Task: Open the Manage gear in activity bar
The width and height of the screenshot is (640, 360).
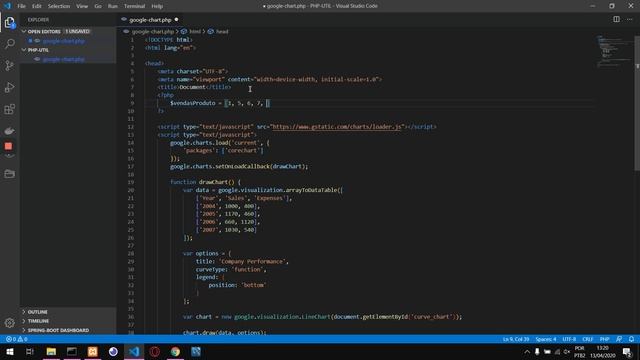Action: pyautogui.click(x=10, y=323)
